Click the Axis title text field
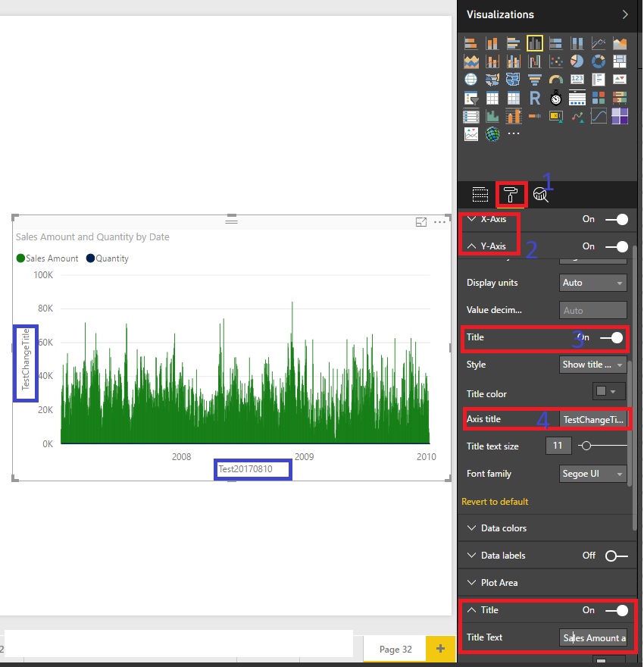The width and height of the screenshot is (644, 667). pyautogui.click(x=593, y=419)
